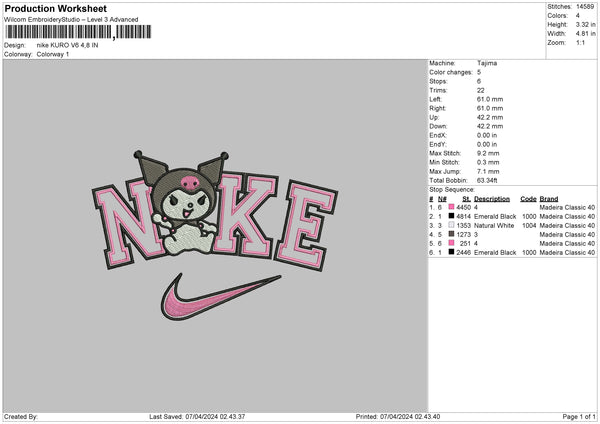Click "Natural White" description in row 3
This screenshot has height=424, width=600.
tap(494, 225)
